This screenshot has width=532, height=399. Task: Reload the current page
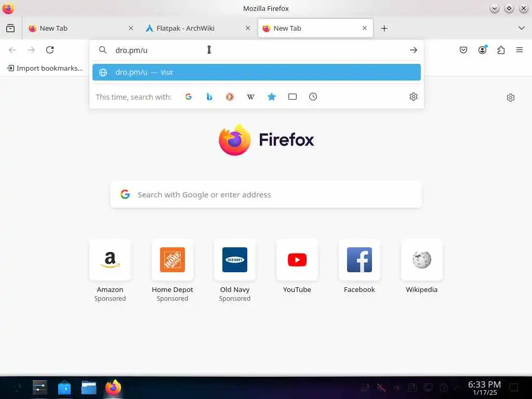point(50,50)
